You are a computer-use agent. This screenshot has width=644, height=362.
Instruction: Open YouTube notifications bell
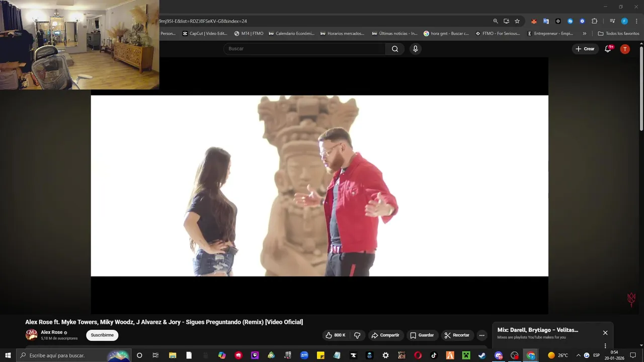[x=608, y=49]
